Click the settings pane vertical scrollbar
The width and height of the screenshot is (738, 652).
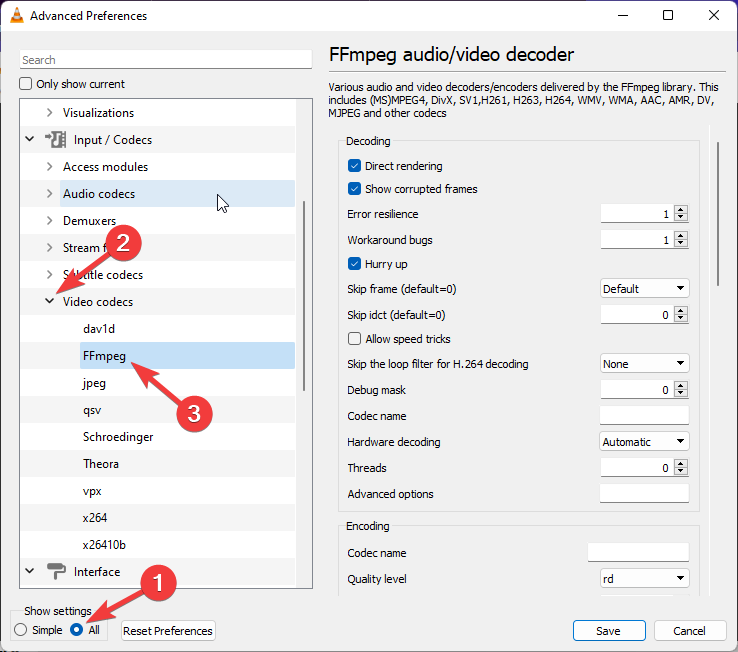[718, 214]
